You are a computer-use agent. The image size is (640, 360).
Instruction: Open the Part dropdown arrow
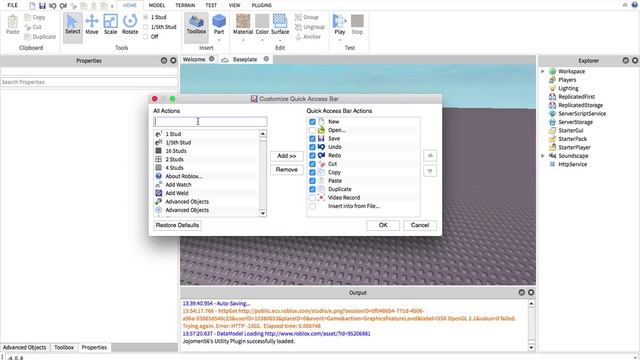(x=219, y=40)
